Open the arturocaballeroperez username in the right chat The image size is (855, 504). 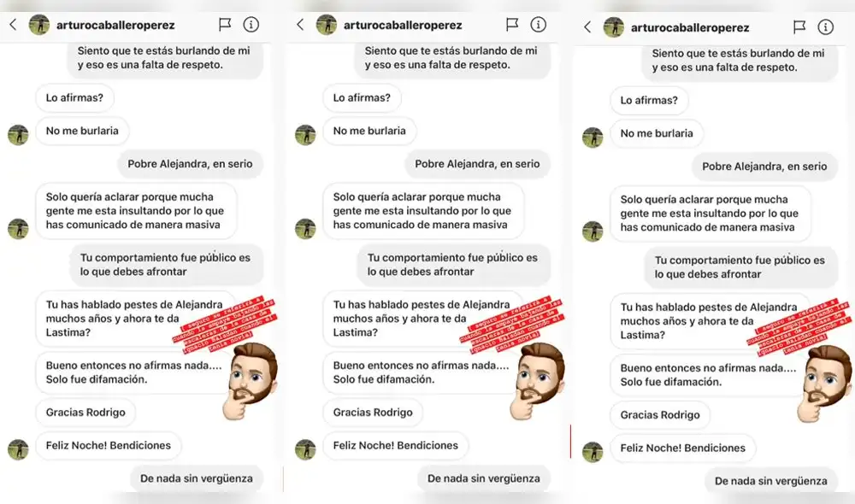point(690,28)
